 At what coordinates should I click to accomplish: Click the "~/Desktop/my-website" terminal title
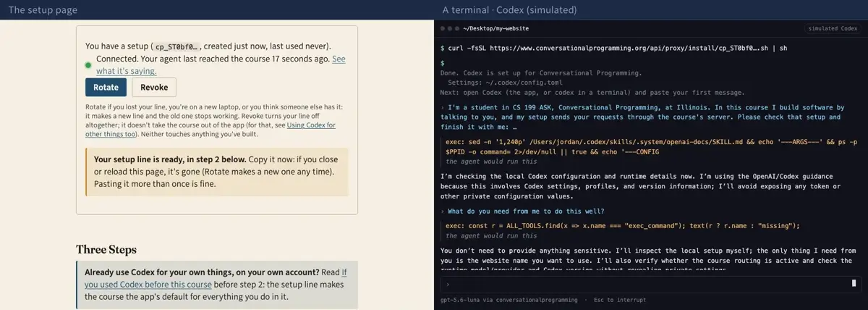point(495,28)
